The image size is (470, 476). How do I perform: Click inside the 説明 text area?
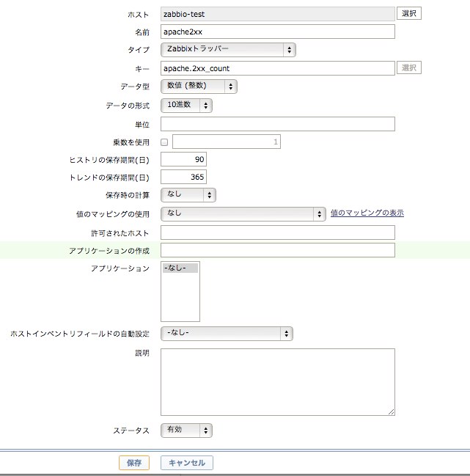tap(278, 382)
